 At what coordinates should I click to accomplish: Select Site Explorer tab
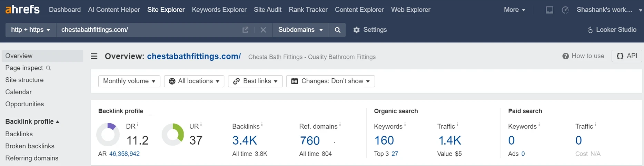166,10
